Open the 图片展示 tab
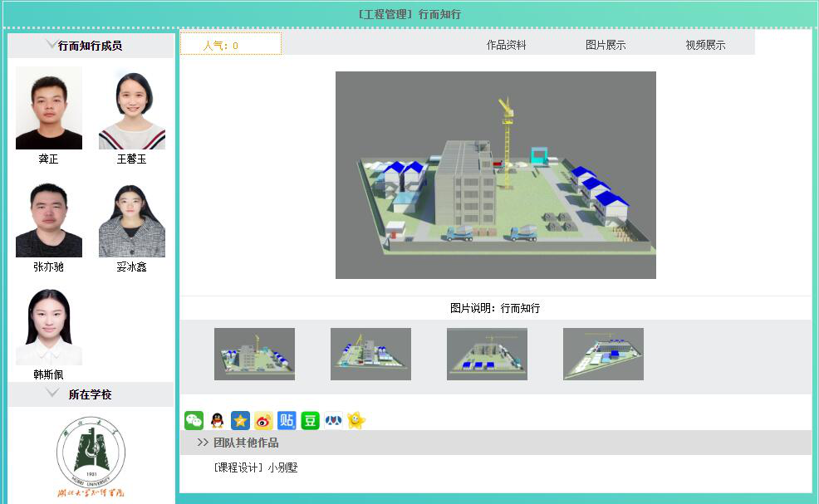The width and height of the screenshot is (819, 504). click(606, 45)
